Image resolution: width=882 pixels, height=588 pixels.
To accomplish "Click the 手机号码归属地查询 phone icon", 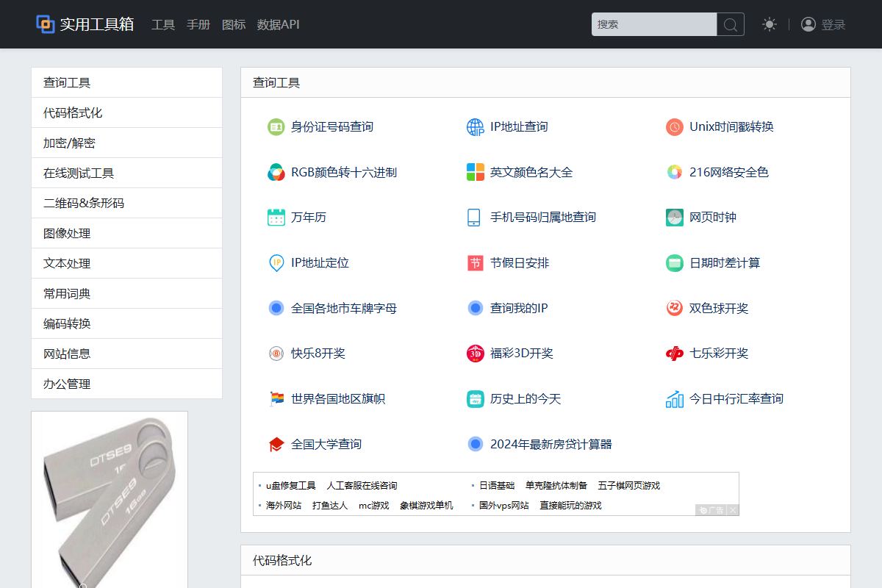I will click(475, 217).
